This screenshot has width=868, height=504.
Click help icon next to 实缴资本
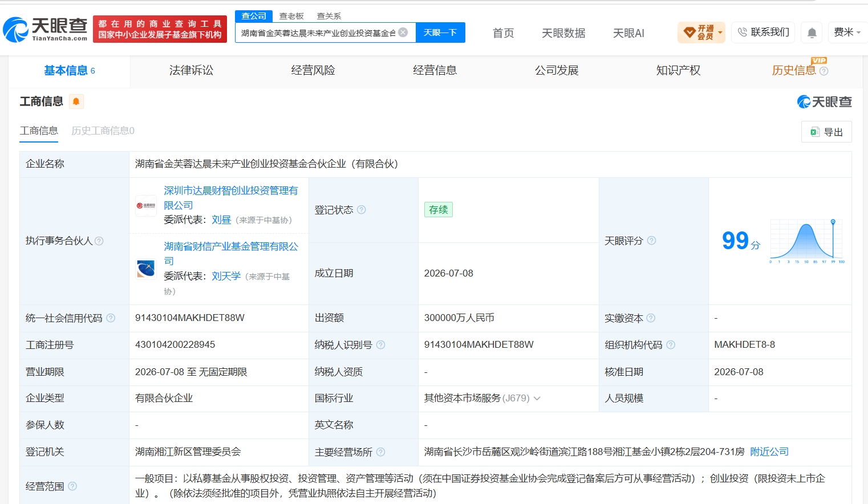coord(651,318)
